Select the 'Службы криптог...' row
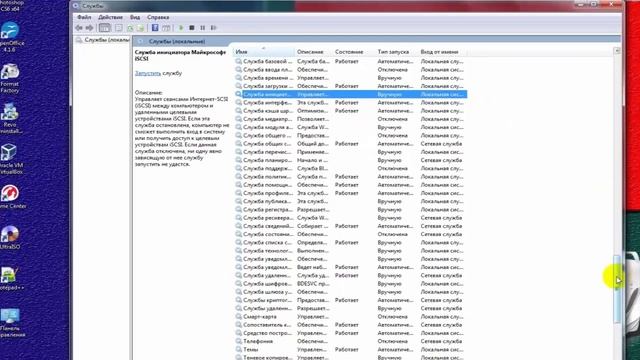 click(350, 300)
